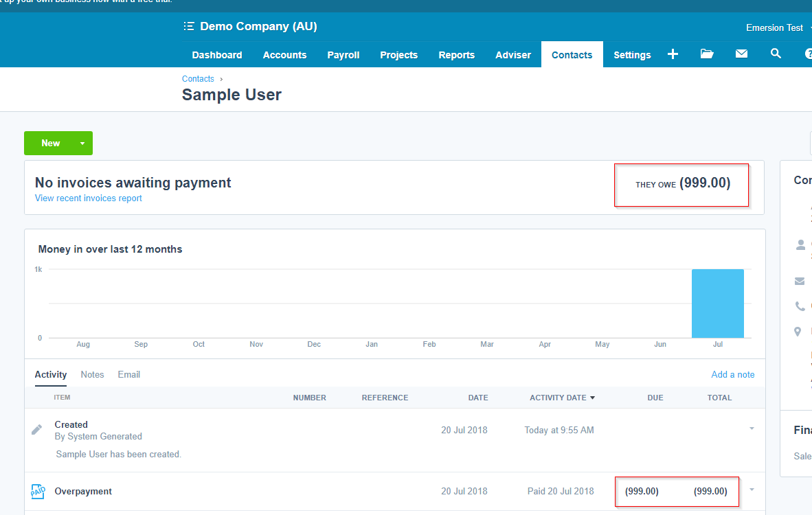
Task: Open the Files folder icon
Action: click(x=707, y=54)
